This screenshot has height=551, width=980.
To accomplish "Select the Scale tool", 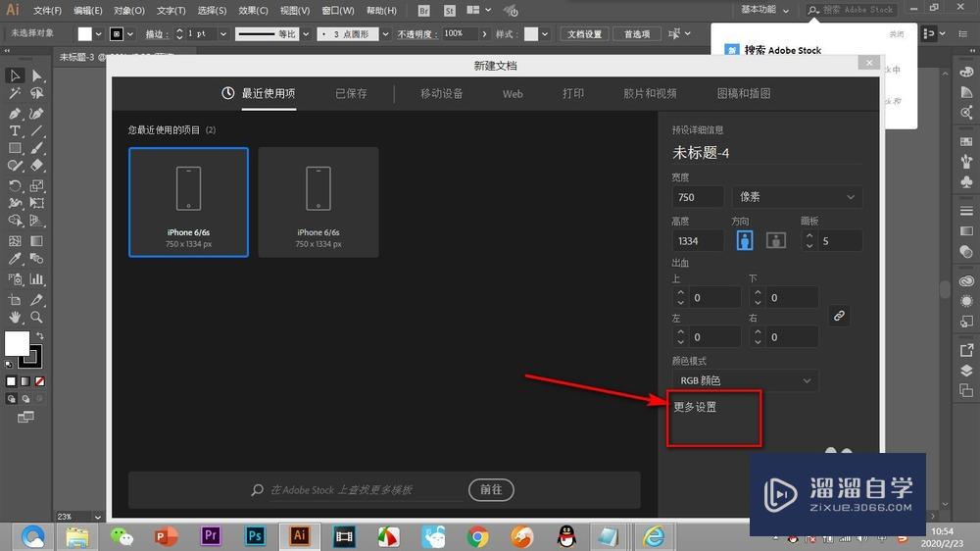I will pos(37,185).
